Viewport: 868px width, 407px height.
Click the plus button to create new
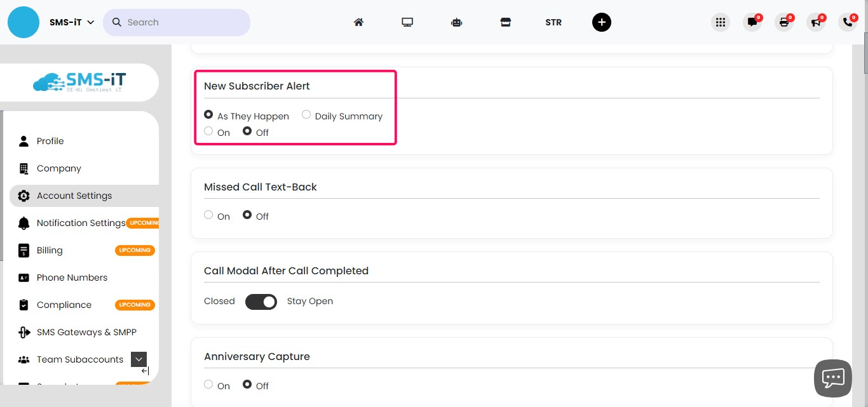point(601,22)
